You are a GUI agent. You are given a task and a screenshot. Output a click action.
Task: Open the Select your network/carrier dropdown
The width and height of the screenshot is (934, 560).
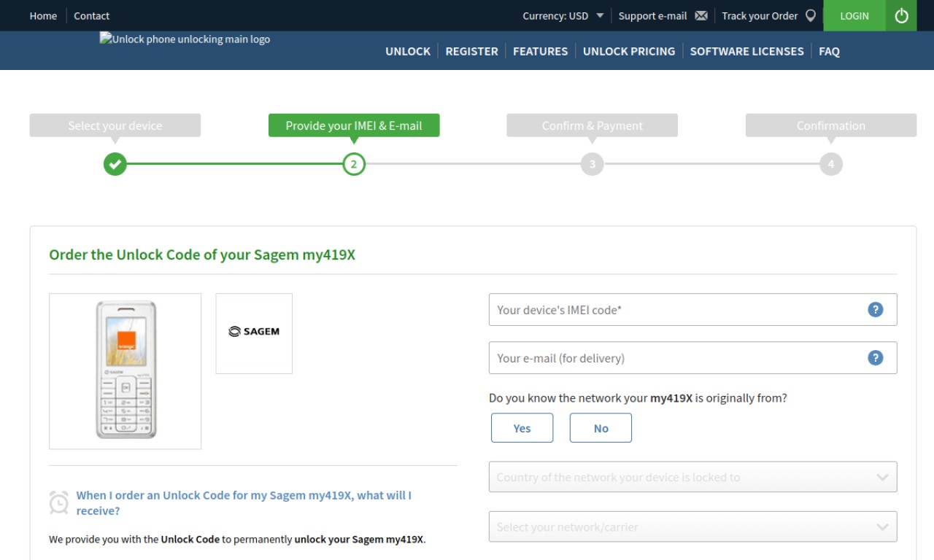point(692,526)
